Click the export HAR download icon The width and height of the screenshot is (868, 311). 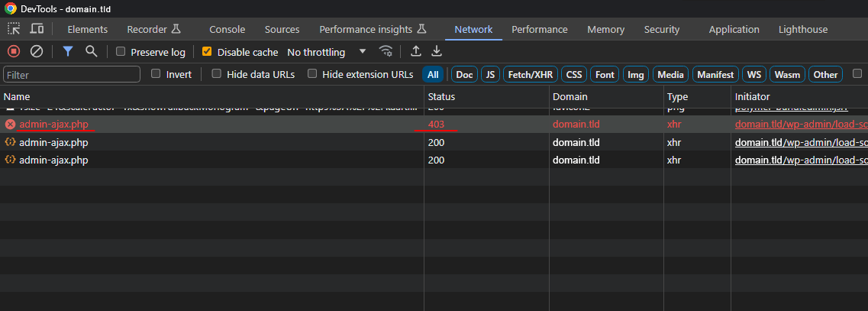437,52
